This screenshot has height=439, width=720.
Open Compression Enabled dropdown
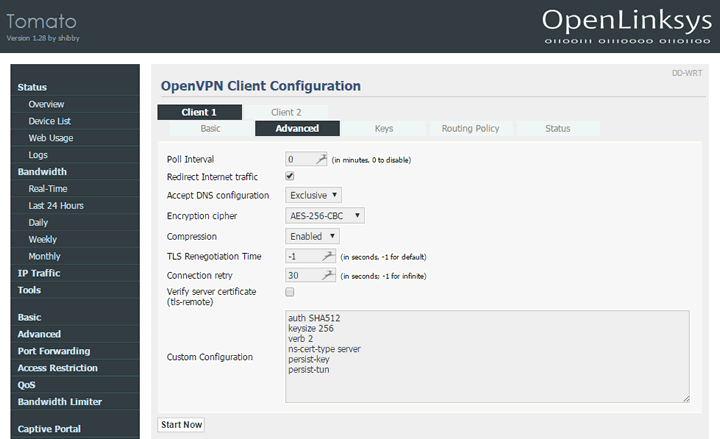[x=312, y=236]
